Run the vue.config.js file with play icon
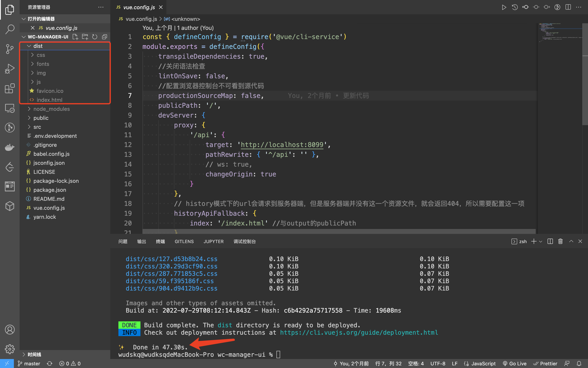 pos(504,7)
